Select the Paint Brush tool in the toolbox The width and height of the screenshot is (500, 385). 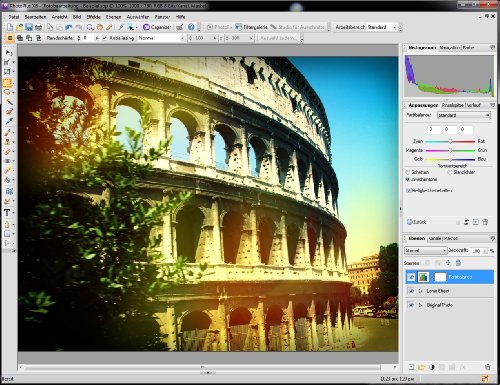pos(8,132)
